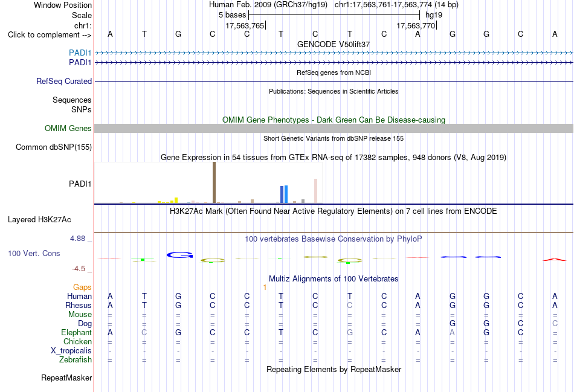The image size is (574, 392).
Task: Click the OMIM Gene Phenotypes green title
Action: point(334,120)
